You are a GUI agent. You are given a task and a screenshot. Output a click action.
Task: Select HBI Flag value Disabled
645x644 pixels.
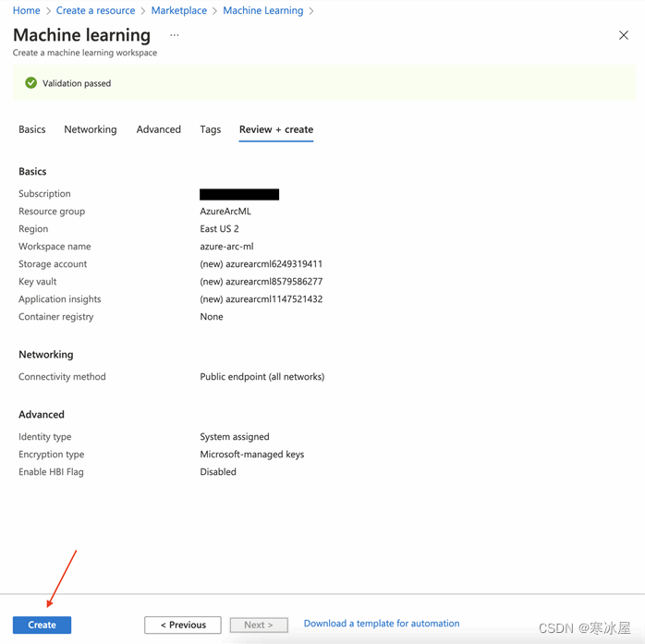click(218, 472)
